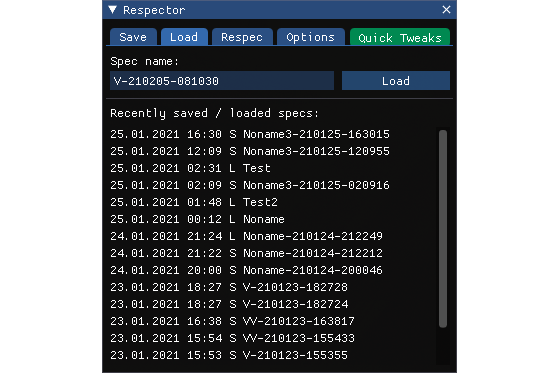
Task: Pick the Noname spec loaded at 00:12
Action: 197,219
